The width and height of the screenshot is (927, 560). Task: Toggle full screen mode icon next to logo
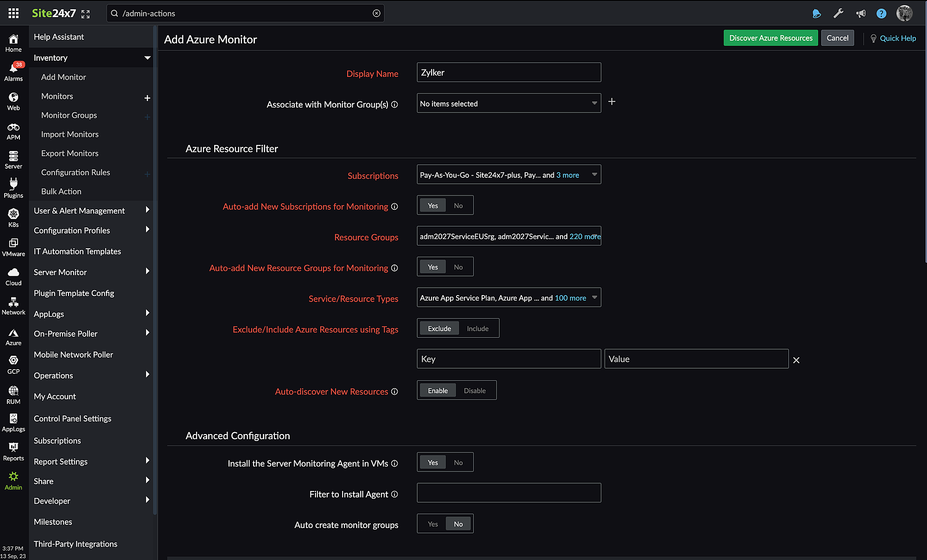tap(86, 14)
